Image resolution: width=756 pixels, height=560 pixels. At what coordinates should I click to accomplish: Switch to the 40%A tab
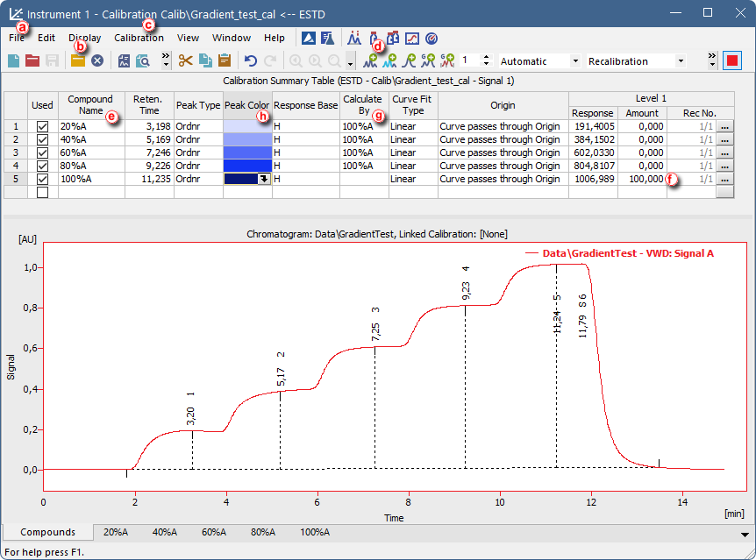click(x=164, y=532)
